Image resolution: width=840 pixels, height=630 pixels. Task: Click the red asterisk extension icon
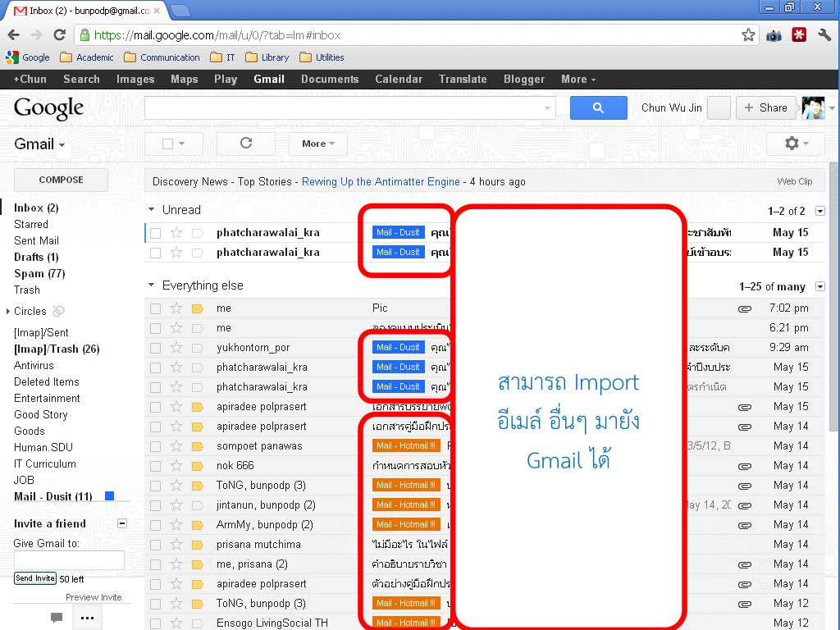click(799, 35)
